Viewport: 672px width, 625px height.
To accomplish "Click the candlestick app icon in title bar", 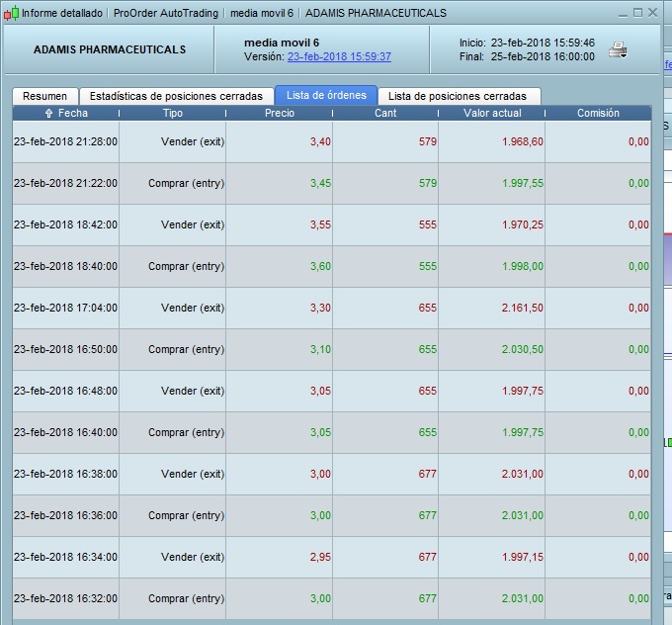I will pyautogui.click(x=11, y=13).
